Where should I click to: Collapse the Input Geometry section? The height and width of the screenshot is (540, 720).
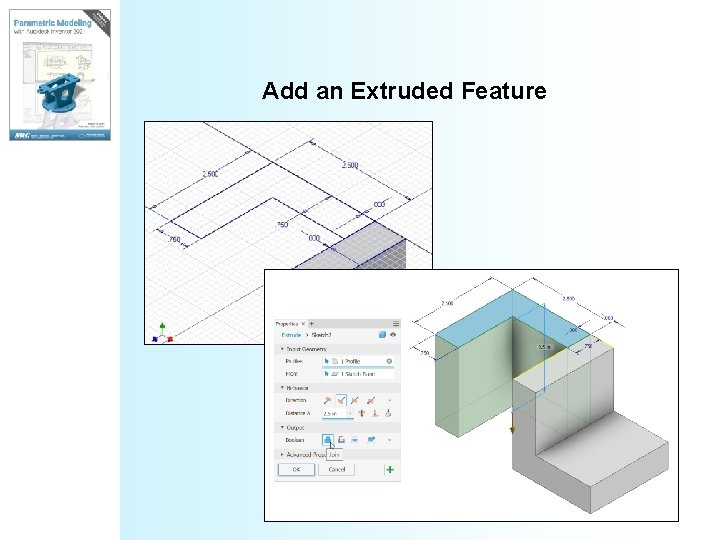coord(282,349)
